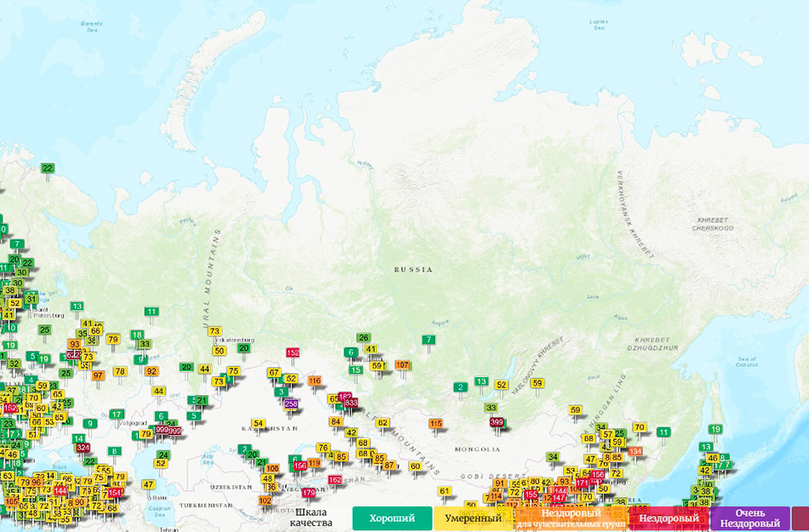Click the 134 marker in the Far East

click(x=635, y=451)
